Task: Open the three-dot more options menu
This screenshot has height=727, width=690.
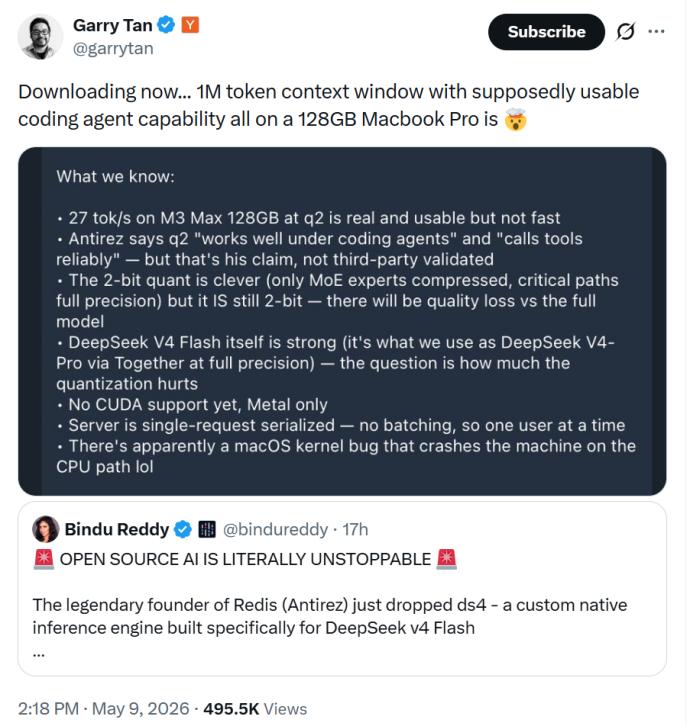Action: [656, 32]
